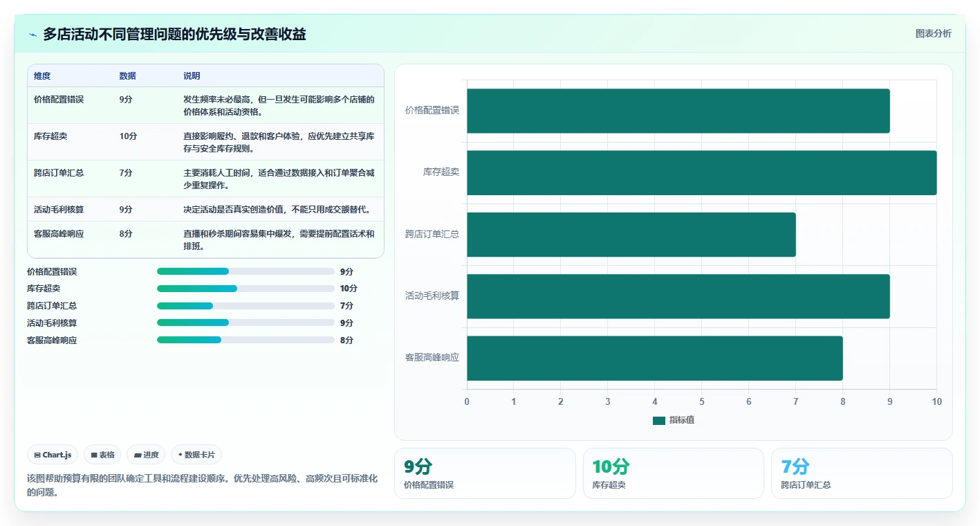Screen dimensions: 980x526
Task: Click the 说明 column header
Action: pos(192,76)
